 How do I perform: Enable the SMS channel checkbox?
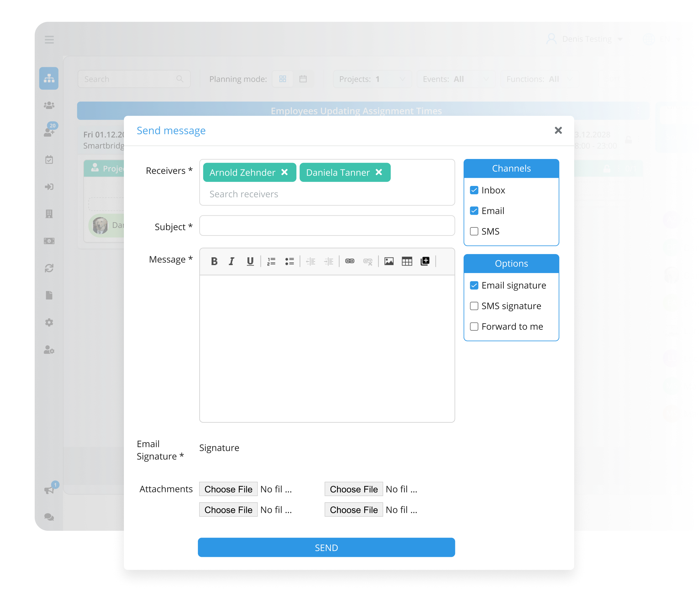pyautogui.click(x=474, y=231)
